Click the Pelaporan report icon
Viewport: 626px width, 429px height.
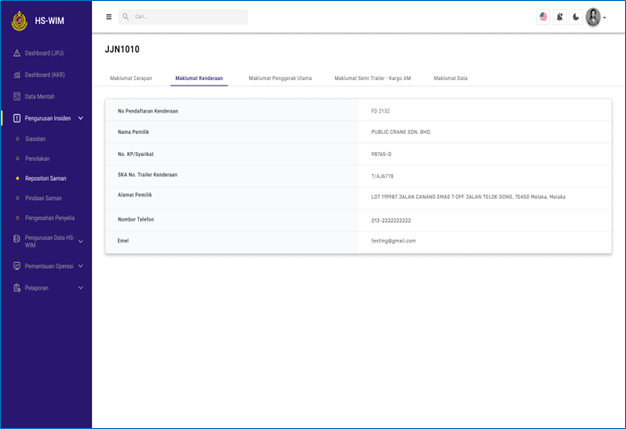[x=16, y=288]
